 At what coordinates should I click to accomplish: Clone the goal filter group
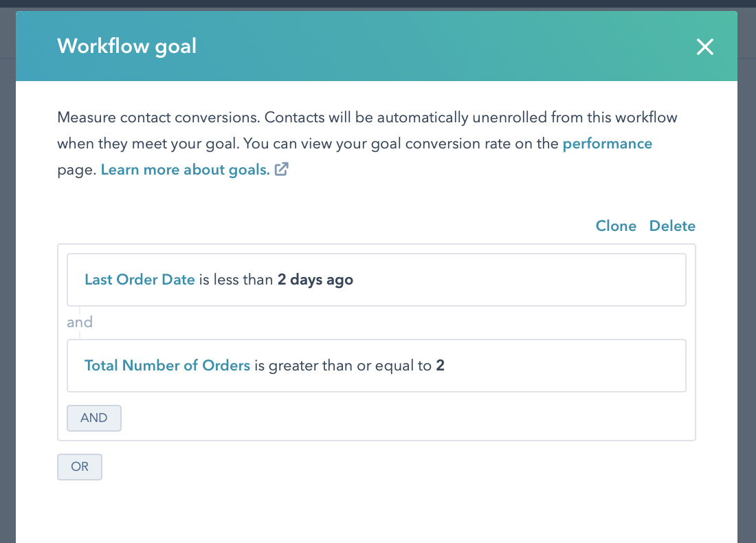[616, 226]
